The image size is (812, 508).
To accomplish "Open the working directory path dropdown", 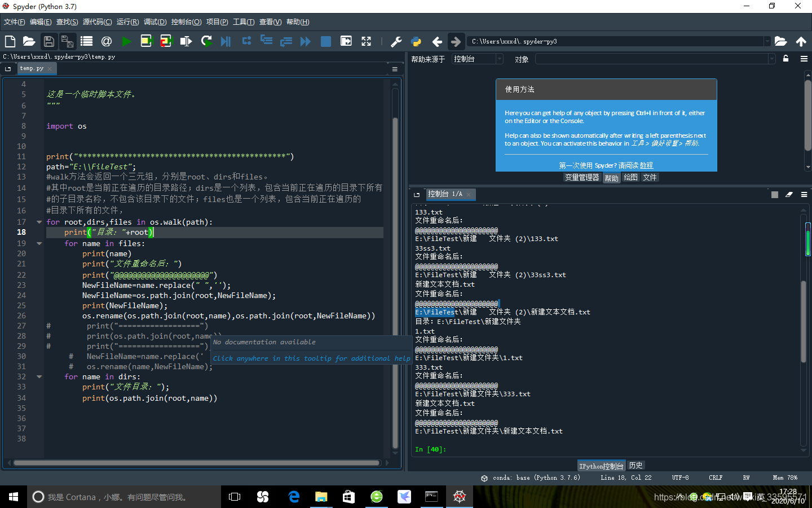I will tap(767, 41).
